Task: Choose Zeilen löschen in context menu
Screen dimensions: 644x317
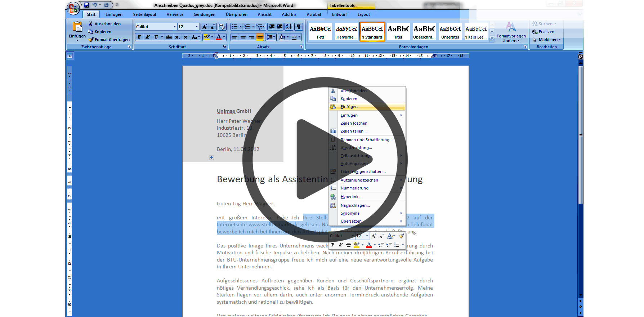Action: [x=354, y=123]
